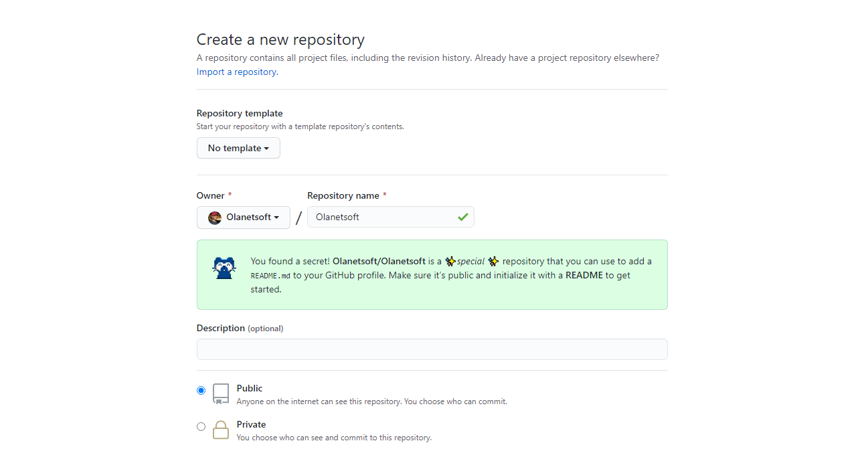
Task: Click the Repository name field label
Action: pos(343,195)
